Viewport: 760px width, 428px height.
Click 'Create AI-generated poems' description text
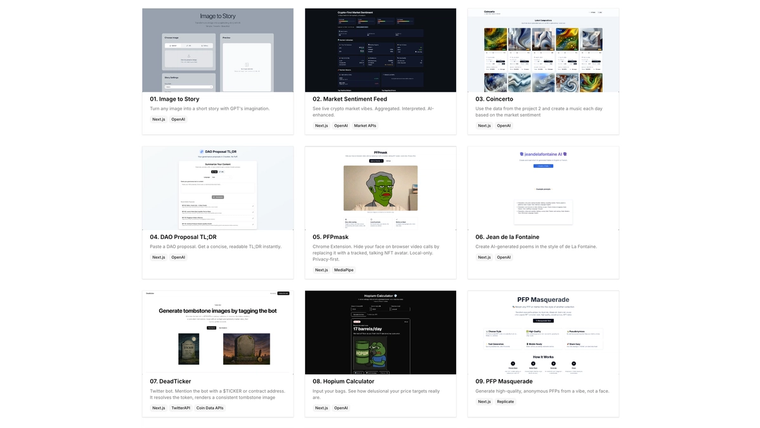tap(536, 247)
